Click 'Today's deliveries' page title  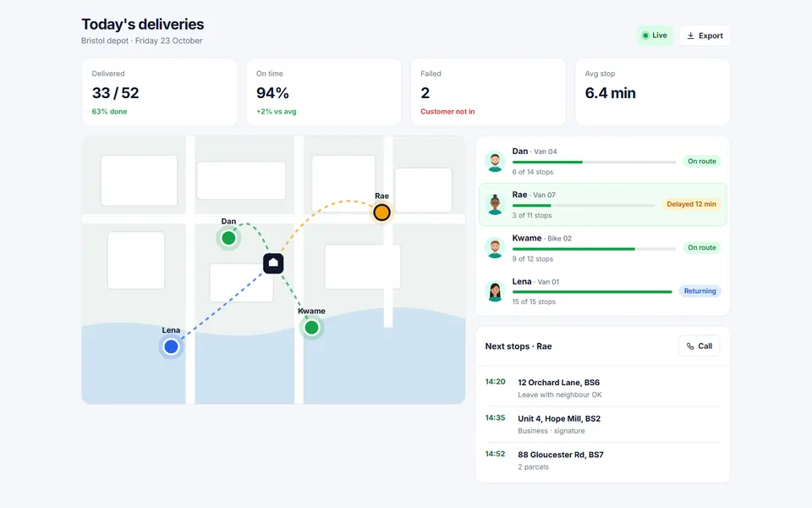point(142,25)
